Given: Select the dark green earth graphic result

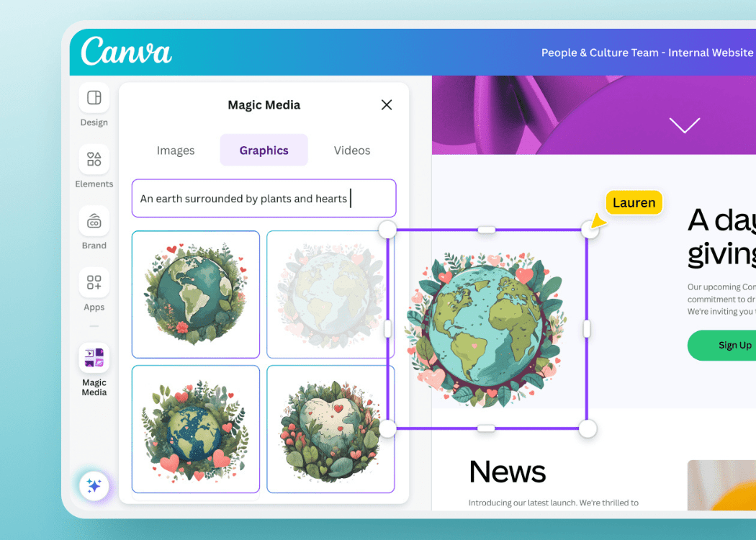Looking at the screenshot, I should pyautogui.click(x=196, y=294).
